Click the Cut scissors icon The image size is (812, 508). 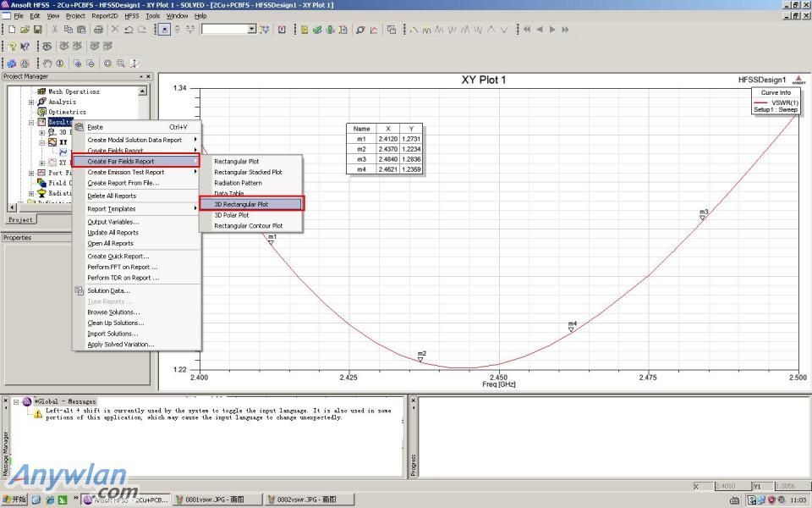54,30
